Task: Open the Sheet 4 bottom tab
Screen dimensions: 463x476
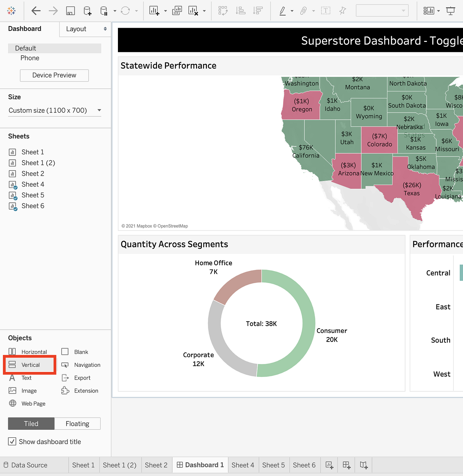Action: pyautogui.click(x=243, y=465)
